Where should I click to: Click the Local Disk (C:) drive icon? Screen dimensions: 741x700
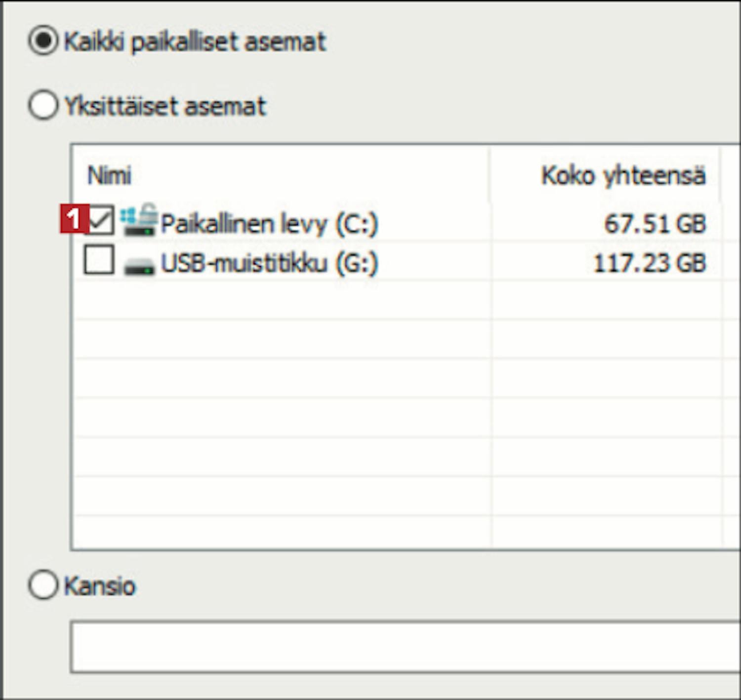[139, 221]
